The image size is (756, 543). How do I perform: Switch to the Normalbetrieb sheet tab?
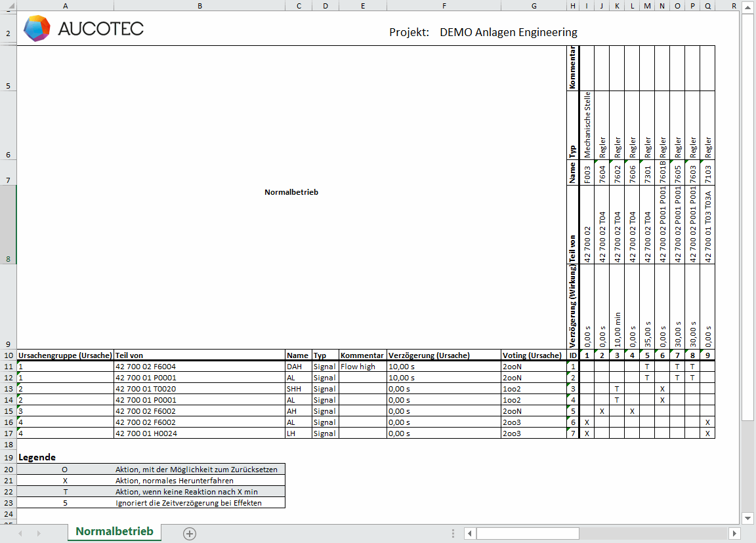click(114, 531)
